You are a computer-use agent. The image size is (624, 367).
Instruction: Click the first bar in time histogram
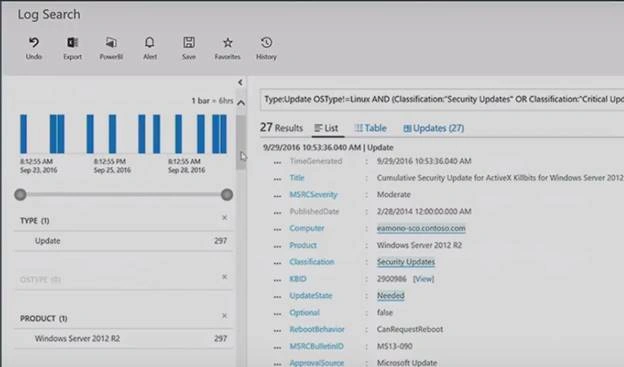23,134
